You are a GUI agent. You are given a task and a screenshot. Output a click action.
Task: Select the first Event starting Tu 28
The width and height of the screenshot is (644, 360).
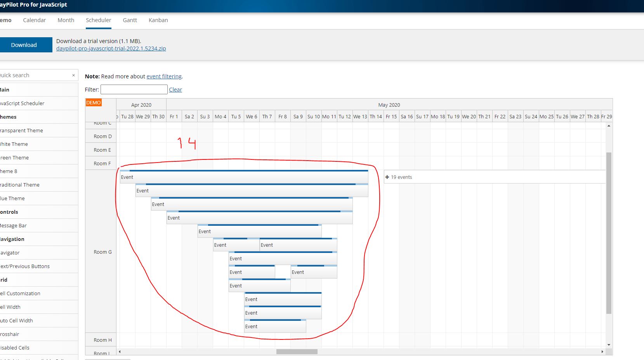244,177
